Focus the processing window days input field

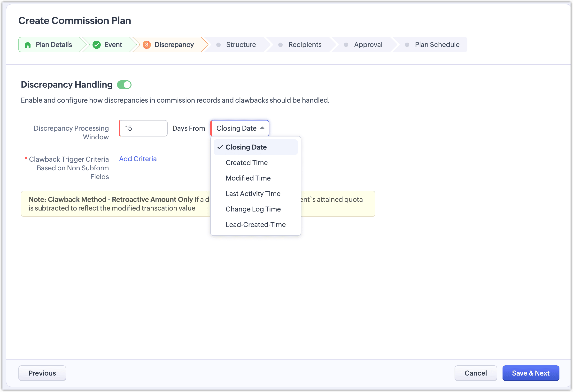143,128
